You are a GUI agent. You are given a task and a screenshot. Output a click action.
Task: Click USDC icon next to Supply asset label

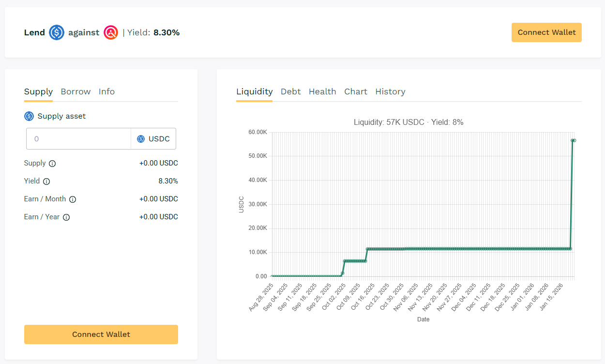click(x=29, y=116)
